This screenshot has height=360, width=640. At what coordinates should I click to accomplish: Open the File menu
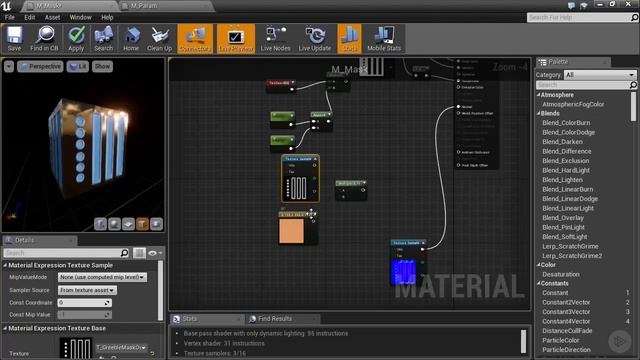(x=9, y=18)
